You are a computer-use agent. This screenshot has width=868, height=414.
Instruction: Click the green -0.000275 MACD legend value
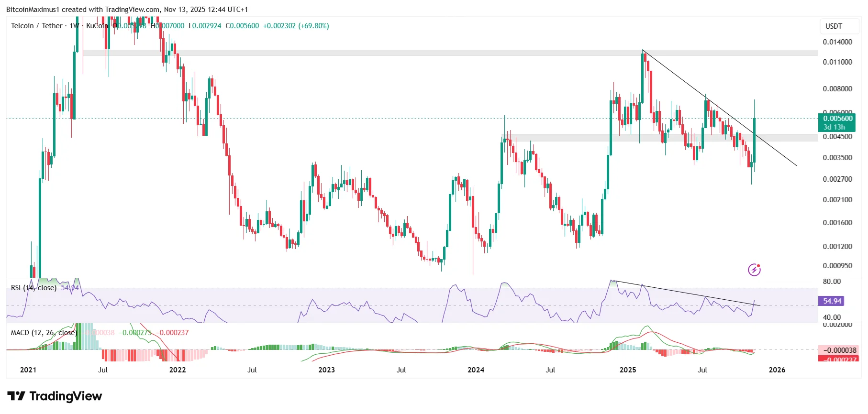click(135, 333)
